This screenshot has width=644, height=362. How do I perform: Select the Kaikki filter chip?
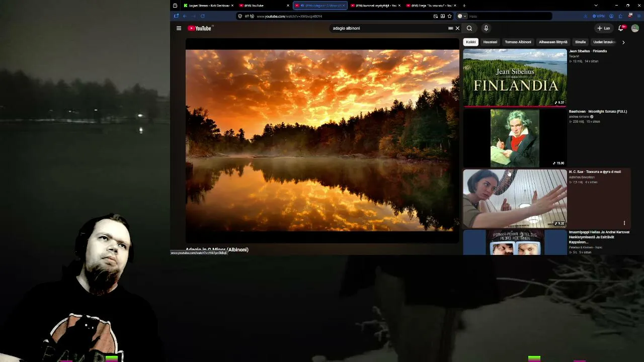(x=471, y=42)
